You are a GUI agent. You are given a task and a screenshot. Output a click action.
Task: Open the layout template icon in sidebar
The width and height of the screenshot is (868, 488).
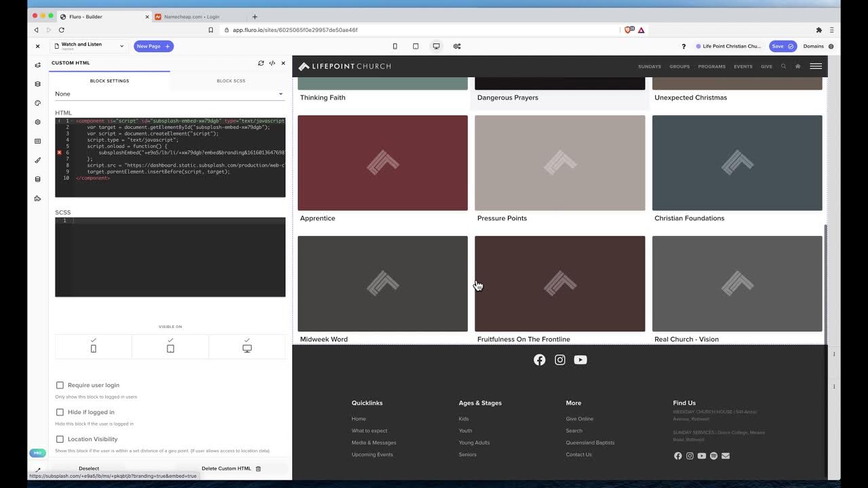coord(38,141)
